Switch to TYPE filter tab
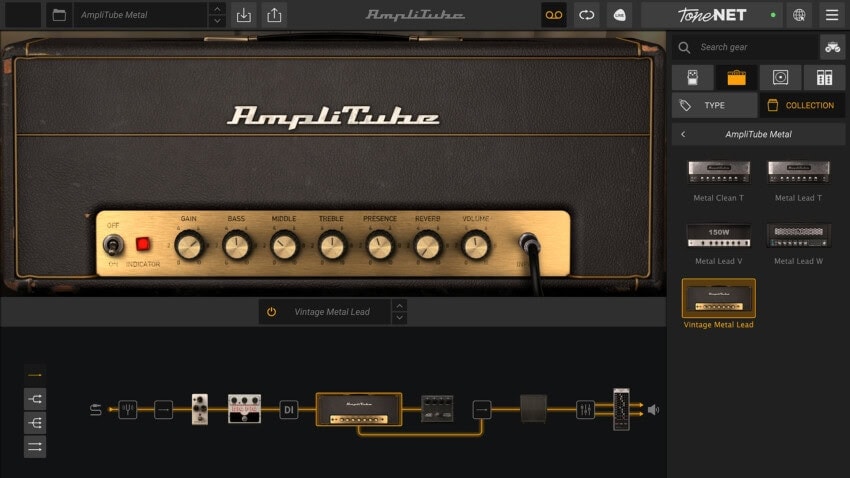The width and height of the screenshot is (850, 478). pyautogui.click(x=714, y=105)
